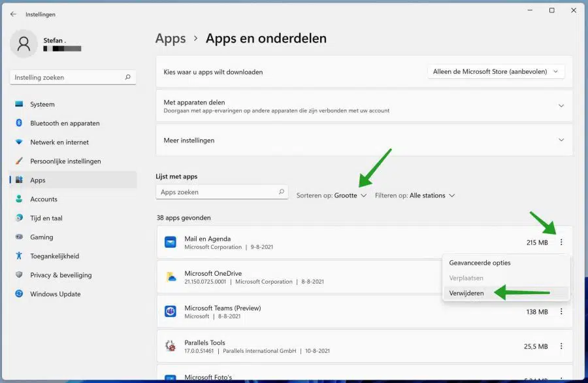Screen dimensions: 588x383
Task: Expand Meer instellingen section
Action: [x=561, y=140]
